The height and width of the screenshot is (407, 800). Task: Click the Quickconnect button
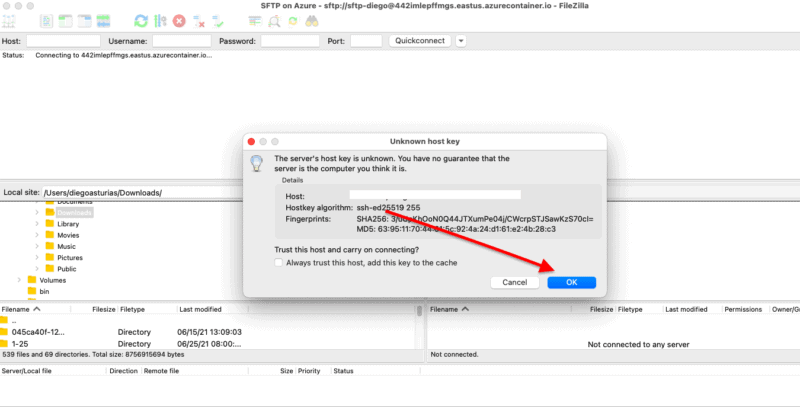[x=420, y=41]
